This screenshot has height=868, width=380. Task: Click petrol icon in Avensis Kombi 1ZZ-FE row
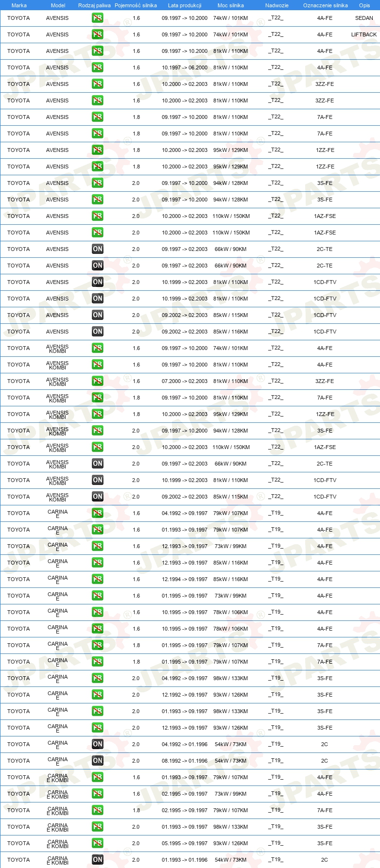(98, 414)
